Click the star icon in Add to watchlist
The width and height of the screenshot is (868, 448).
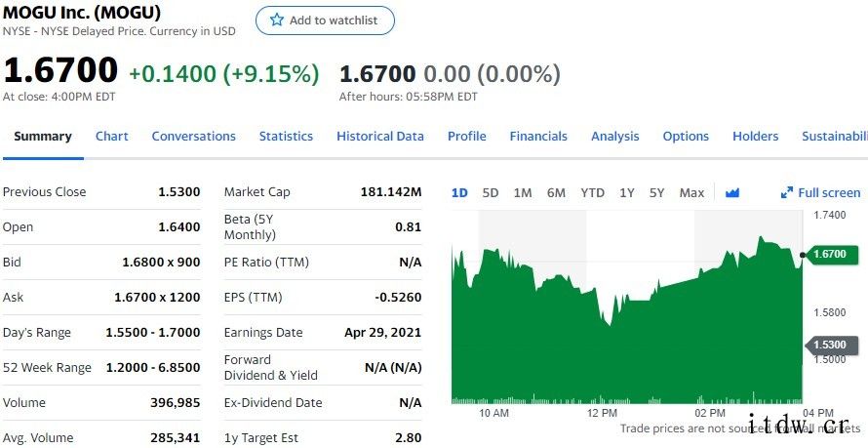[277, 20]
